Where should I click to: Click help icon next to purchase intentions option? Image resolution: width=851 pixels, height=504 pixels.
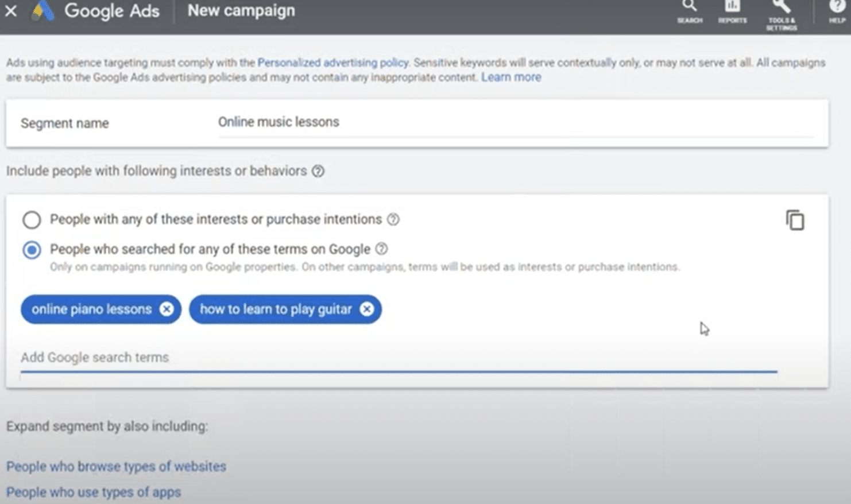393,219
